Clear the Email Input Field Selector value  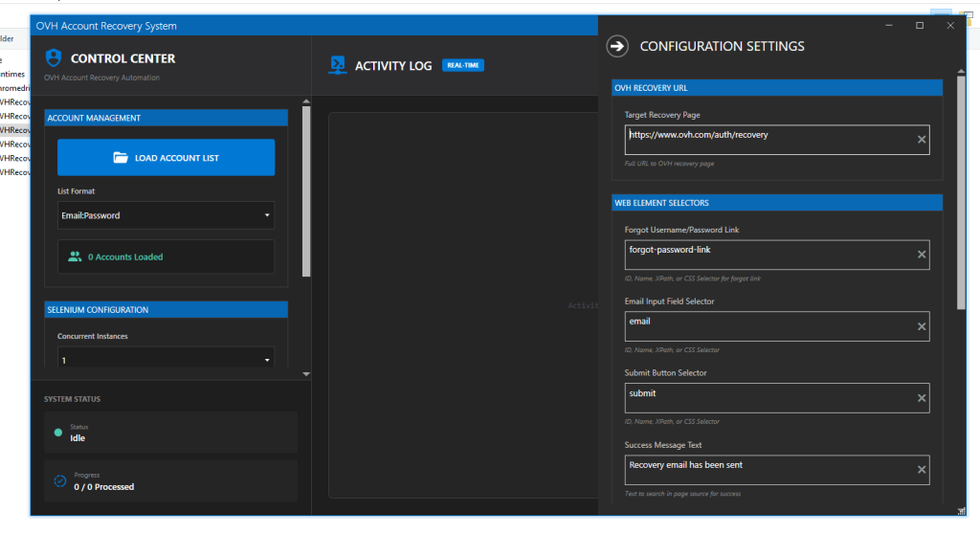tap(922, 326)
